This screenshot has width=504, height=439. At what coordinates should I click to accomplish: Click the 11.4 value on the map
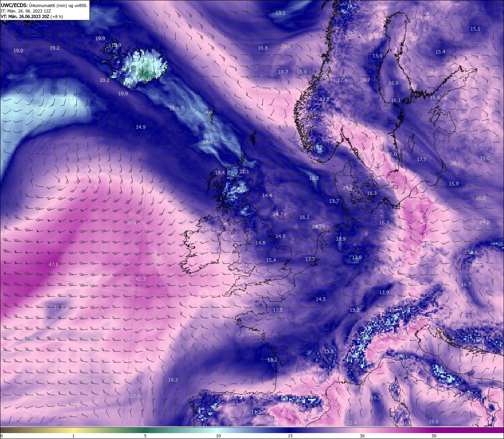click(208, 142)
